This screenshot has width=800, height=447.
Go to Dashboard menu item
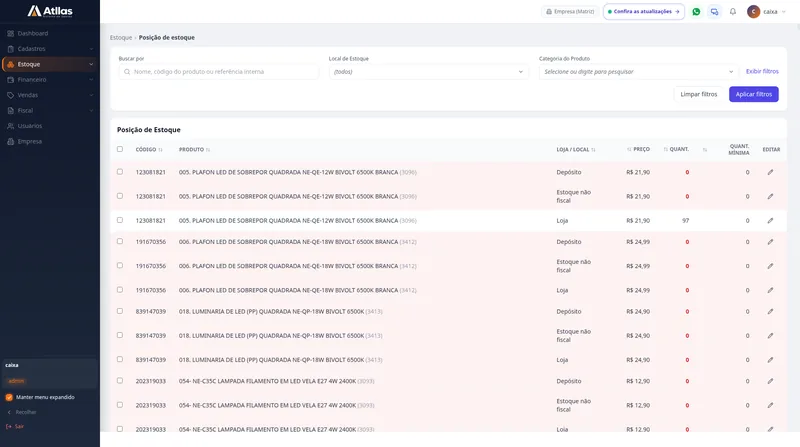50,34
